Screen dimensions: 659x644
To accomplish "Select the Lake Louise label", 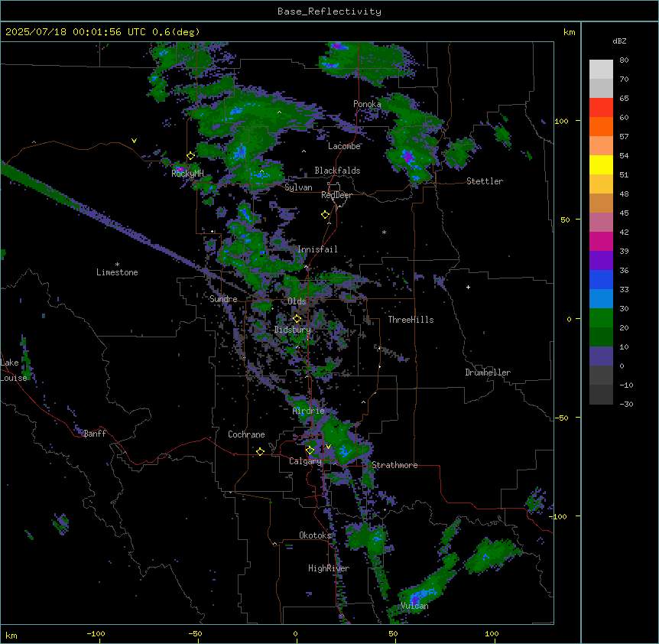I will [14, 370].
